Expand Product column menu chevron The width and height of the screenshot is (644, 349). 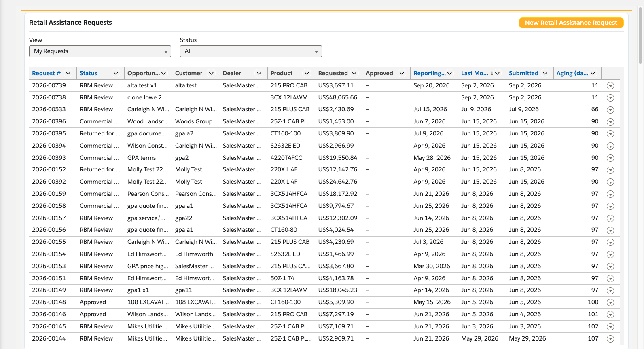click(307, 73)
